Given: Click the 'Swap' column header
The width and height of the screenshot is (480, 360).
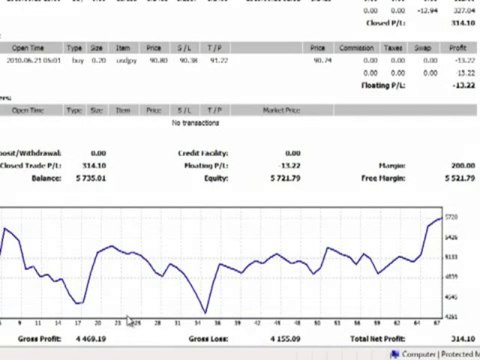Looking at the screenshot, I should point(422,48).
